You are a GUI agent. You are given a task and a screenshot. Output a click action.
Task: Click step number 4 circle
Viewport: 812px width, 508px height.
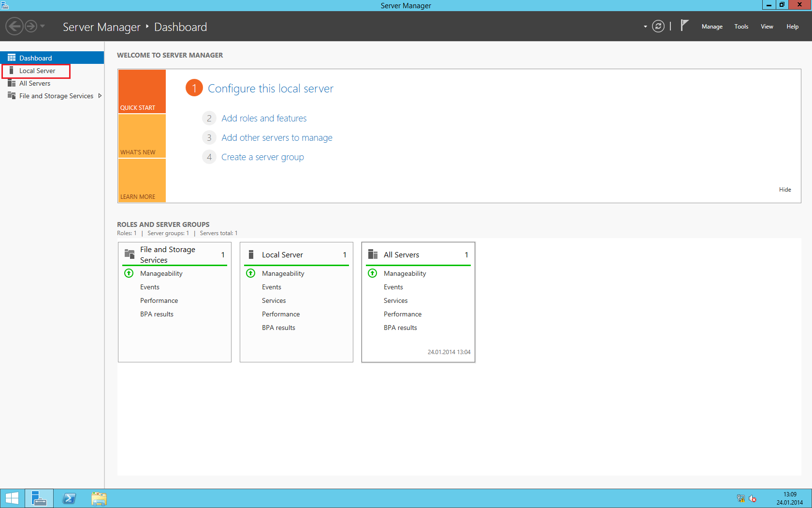209,157
